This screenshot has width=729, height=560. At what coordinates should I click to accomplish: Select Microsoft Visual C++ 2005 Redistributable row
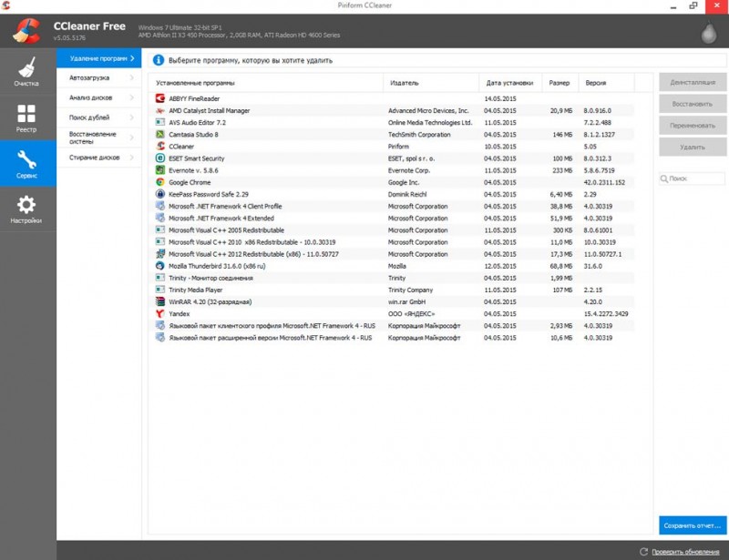click(x=394, y=230)
